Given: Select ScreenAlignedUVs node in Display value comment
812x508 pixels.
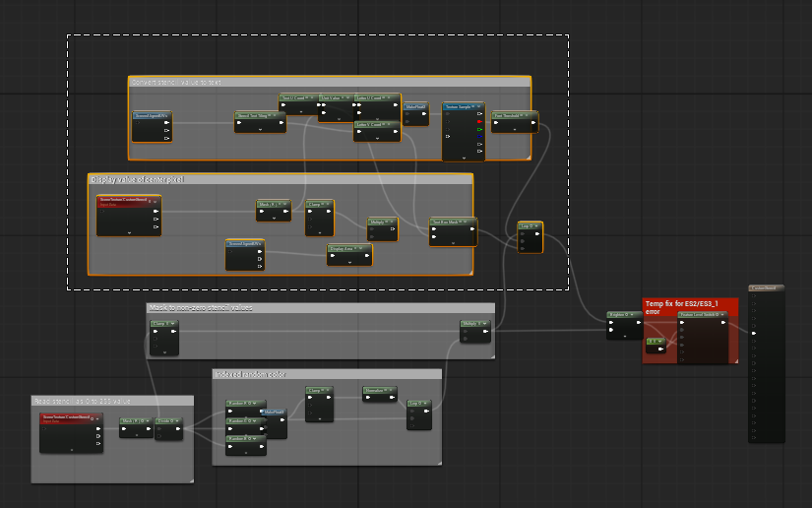Looking at the screenshot, I should (x=245, y=255).
